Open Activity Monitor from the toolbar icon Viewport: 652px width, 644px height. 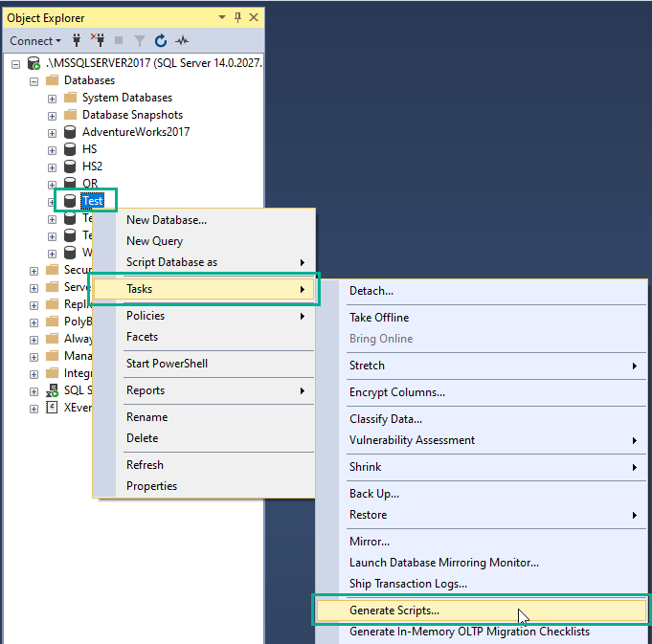[x=182, y=41]
